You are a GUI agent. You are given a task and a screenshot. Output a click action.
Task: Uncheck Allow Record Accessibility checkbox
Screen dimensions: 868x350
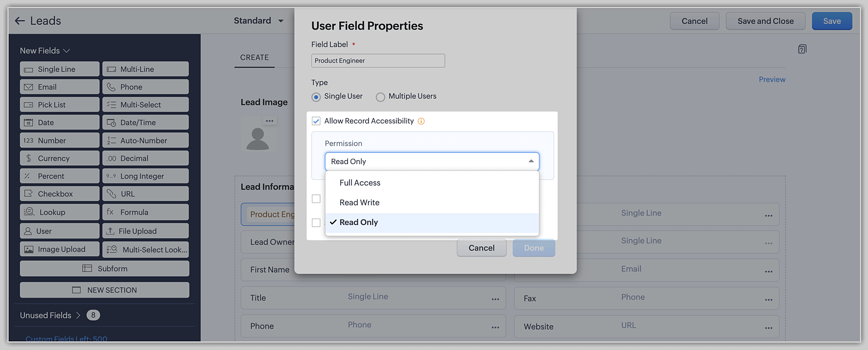[316, 121]
